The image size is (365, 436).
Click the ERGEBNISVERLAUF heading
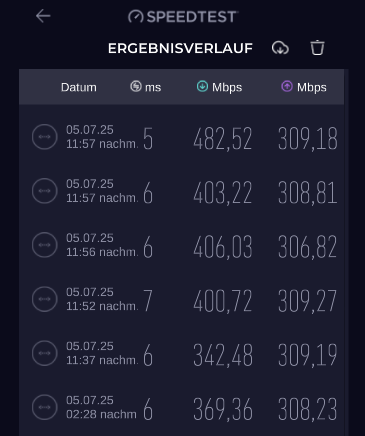[180, 48]
